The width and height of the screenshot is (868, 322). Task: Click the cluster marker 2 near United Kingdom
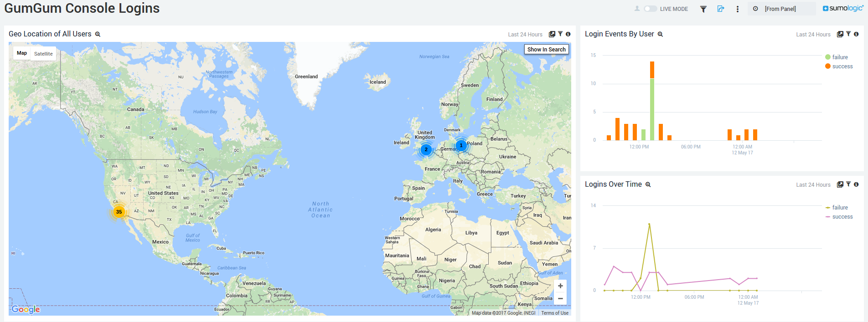click(x=426, y=149)
